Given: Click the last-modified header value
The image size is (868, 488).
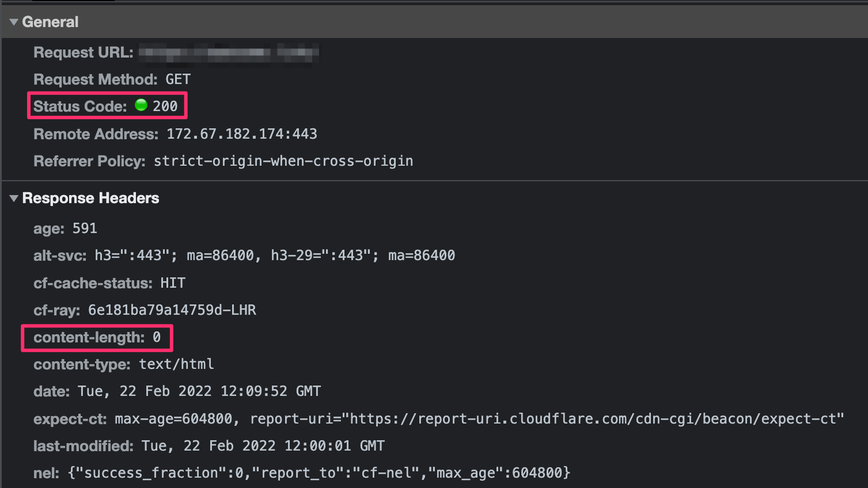Looking at the screenshot, I should point(263,446).
